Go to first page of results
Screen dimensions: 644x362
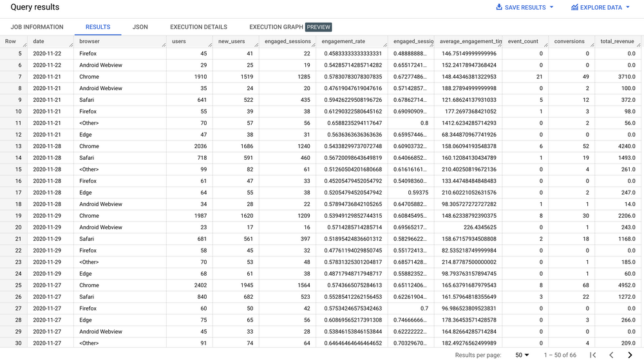592,355
